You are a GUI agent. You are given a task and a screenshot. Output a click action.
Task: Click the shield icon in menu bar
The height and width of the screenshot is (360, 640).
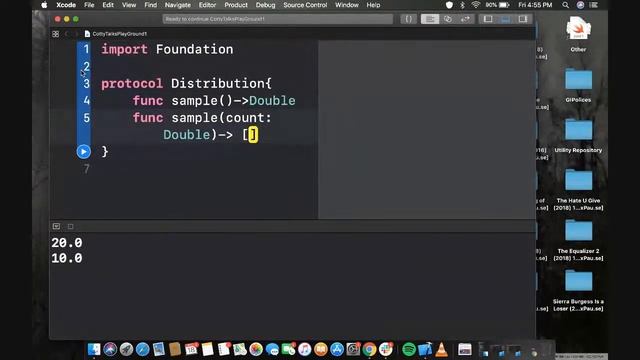pyautogui.click(x=449, y=5)
